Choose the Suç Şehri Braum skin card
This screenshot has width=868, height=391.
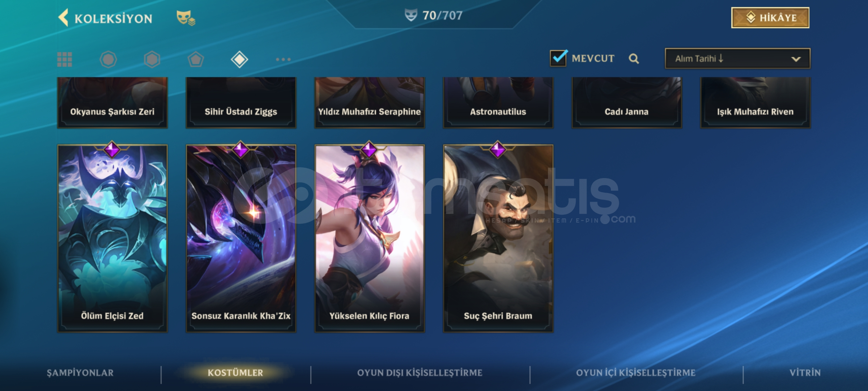tap(498, 238)
